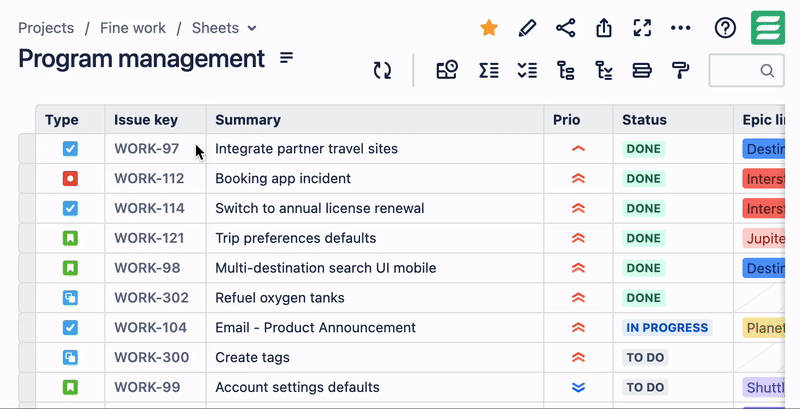Viewport: 800px width, 409px height.
Task: Go to Fine work in the breadcrumb
Action: click(x=133, y=28)
